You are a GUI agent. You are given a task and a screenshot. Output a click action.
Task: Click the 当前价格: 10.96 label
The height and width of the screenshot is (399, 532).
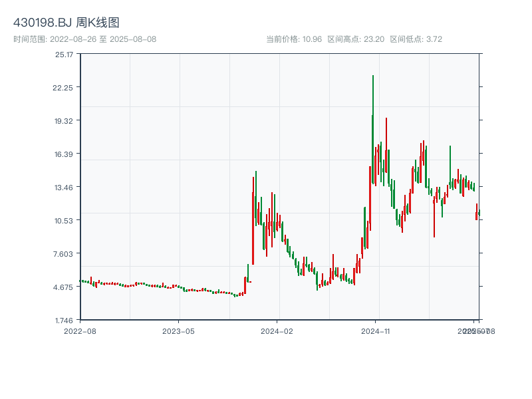[x=294, y=39]
